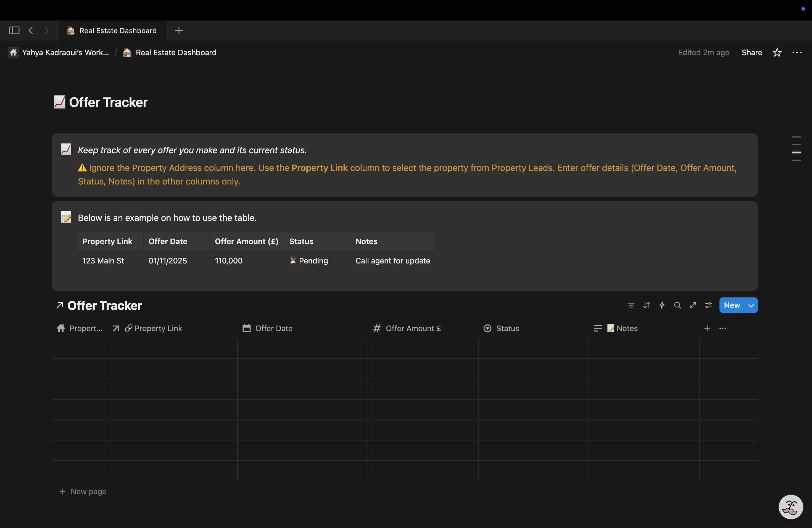This screenshot has width=812, height=528.
Task: Open a new tab with plus icon
Action: tap(179, 30)
